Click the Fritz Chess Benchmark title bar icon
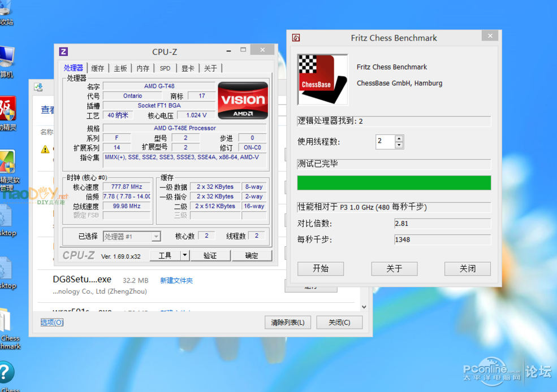Screen dimensions: 557x392 pyautogui.click(x=295, y=37)
